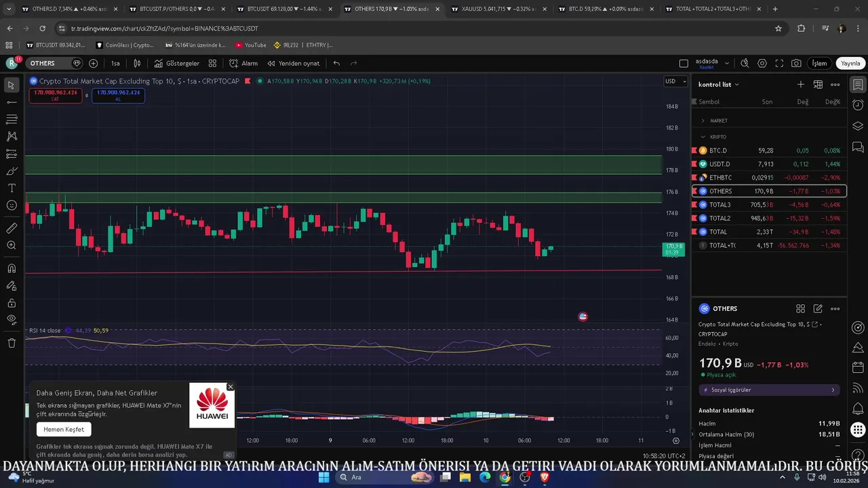Add a symbol to the watchlist
This screenshot has height=488, width=868.
coord(801,85)
